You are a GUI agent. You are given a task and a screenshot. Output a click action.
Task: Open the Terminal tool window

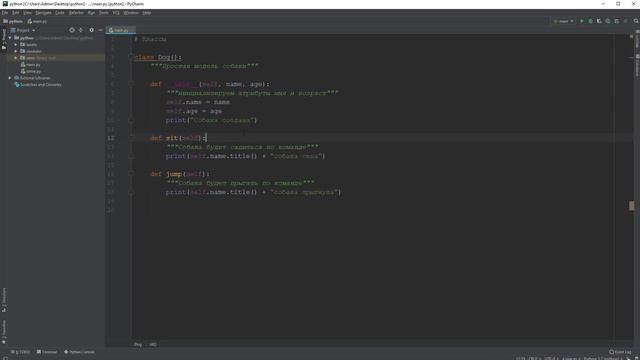[47, 352]
